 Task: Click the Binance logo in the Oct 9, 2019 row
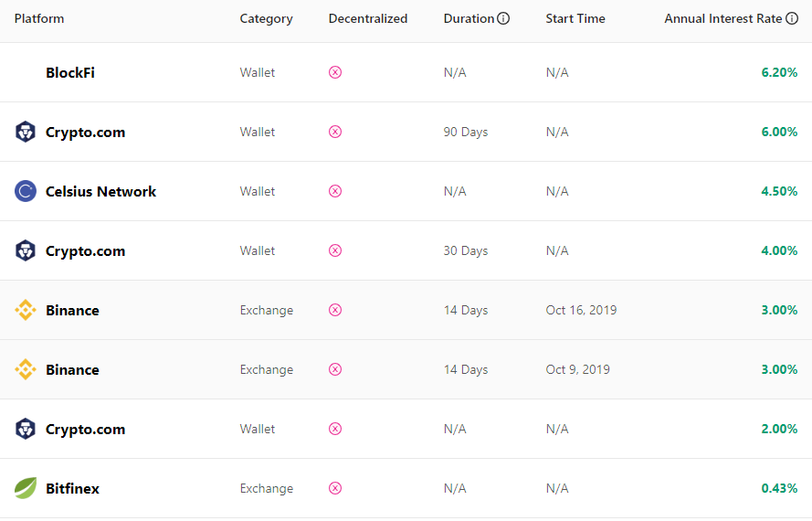click(x=26, y=369)
